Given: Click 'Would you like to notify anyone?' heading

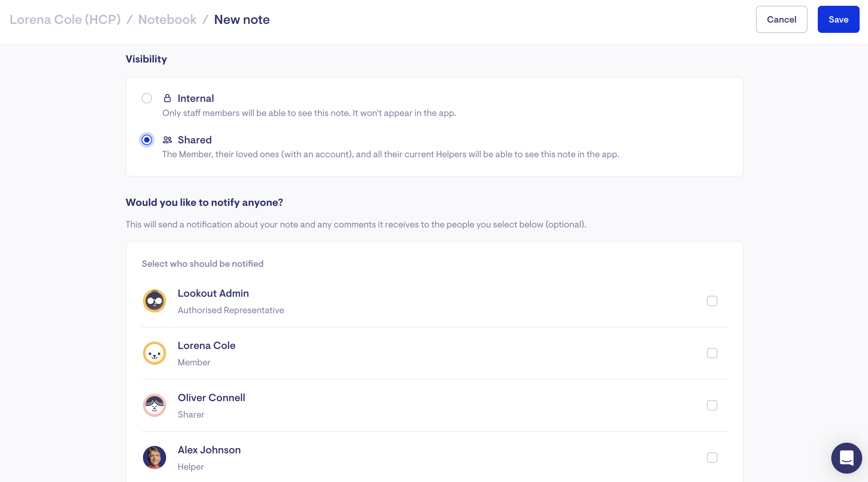Looking at the screenshot, I should point(204,202).
